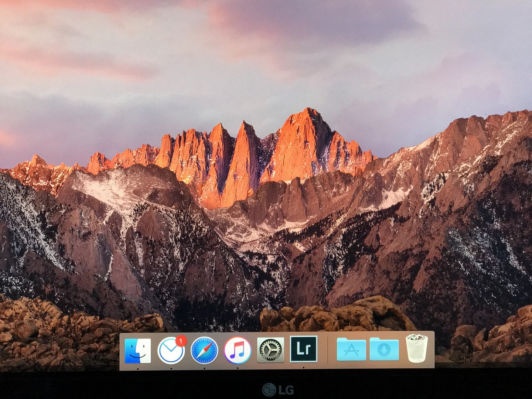Screen dimensions: 532x399
Task: Open the Applications folder stack
Action: [x=351, y=349]
